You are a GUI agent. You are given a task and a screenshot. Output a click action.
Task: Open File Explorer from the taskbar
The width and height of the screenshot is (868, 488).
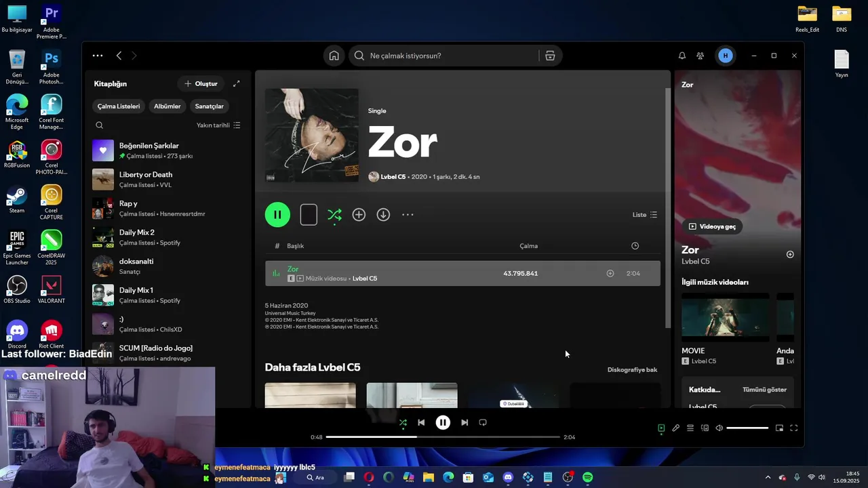click(x=429, y=477)
